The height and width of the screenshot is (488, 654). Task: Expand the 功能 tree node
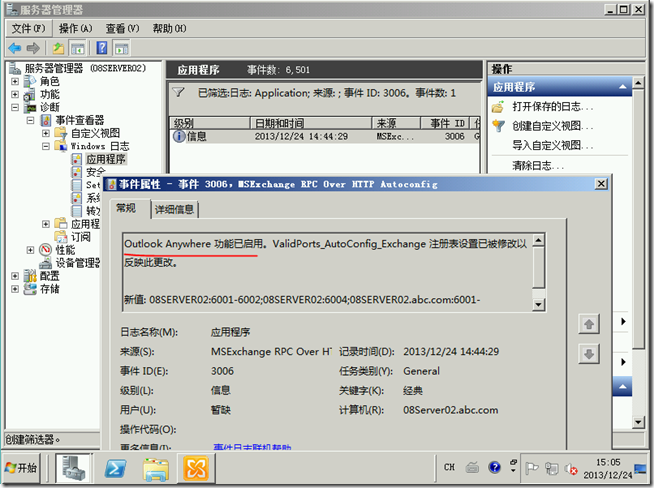15,94
